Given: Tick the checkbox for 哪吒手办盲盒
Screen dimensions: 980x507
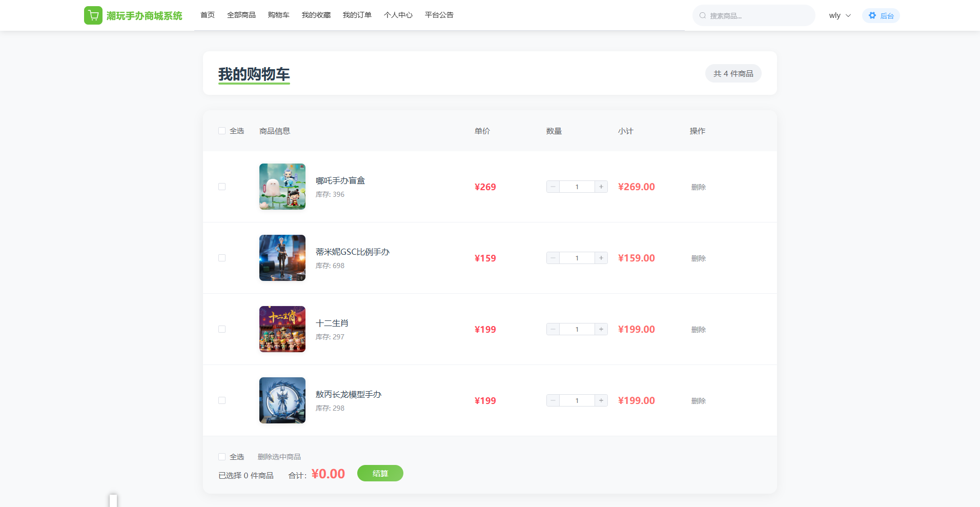Looking at the screenshot, I should pos(222,187).
